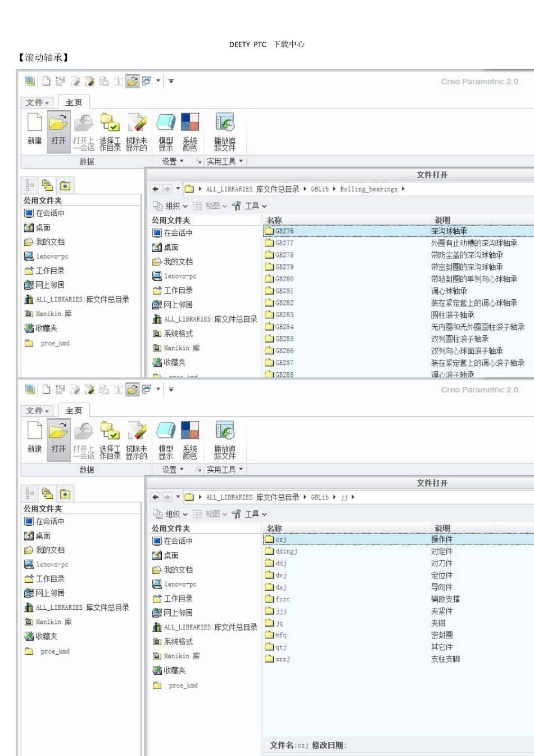Click 说明 column header in jj dialog
The height and width of the screenshot is (756, 534).
(x=442, y=528)
